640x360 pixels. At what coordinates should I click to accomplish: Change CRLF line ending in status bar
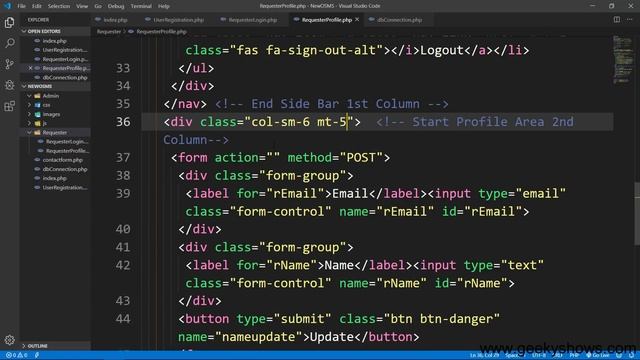558,355
